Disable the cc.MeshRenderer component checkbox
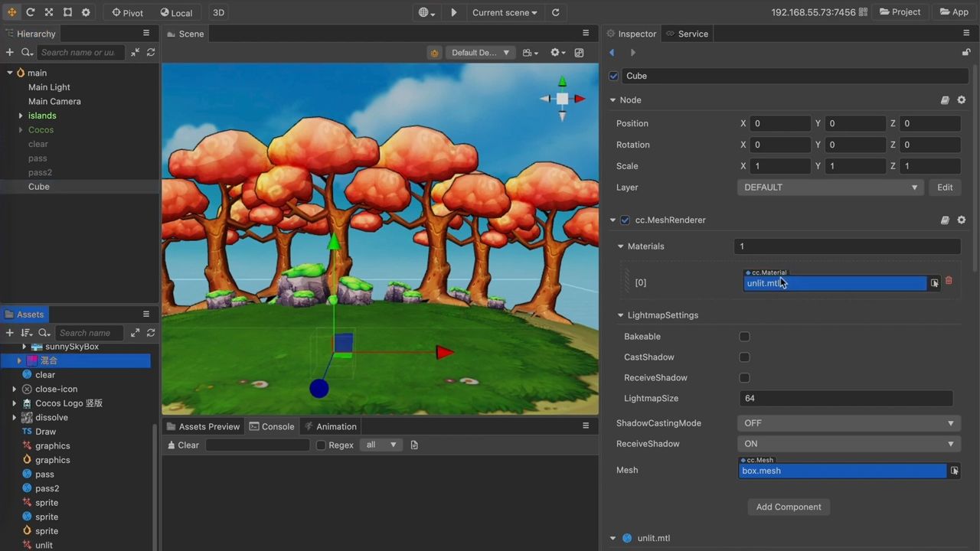This screenshot has height=551, width=980. click(x=626, y=220)
